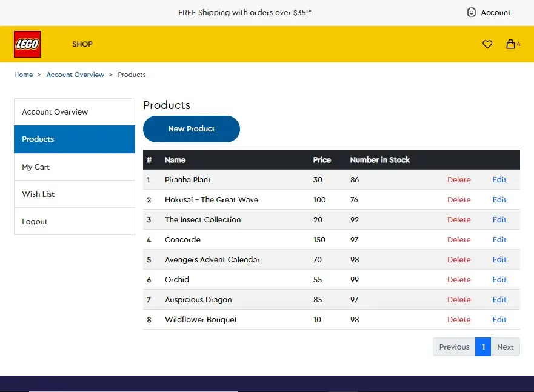This screenshot has height=392, width=534.
Task: Edit Hokusai – The Great Wave
Action: click(x=499, y=200)
